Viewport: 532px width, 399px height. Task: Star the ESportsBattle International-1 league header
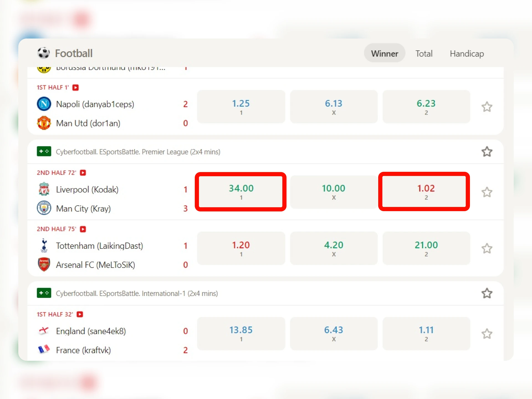pyautogui.click(x=487, y=293)
